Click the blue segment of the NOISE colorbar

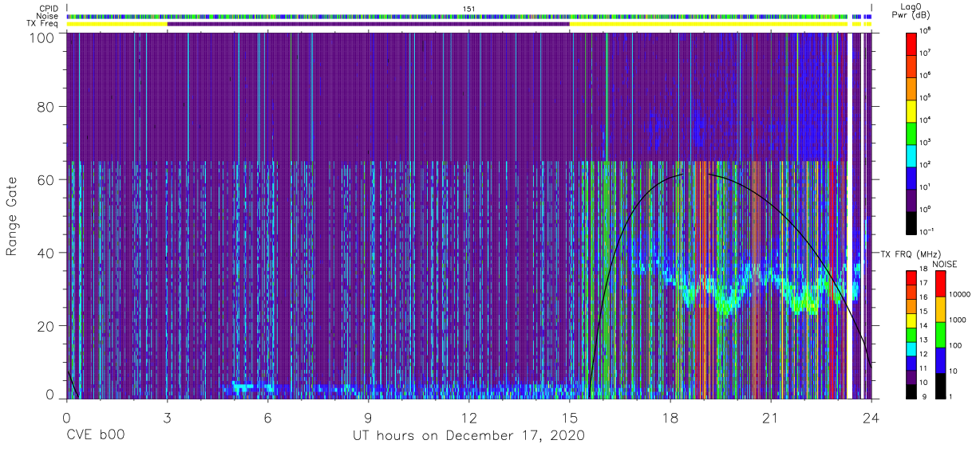(x=941, y=360)
